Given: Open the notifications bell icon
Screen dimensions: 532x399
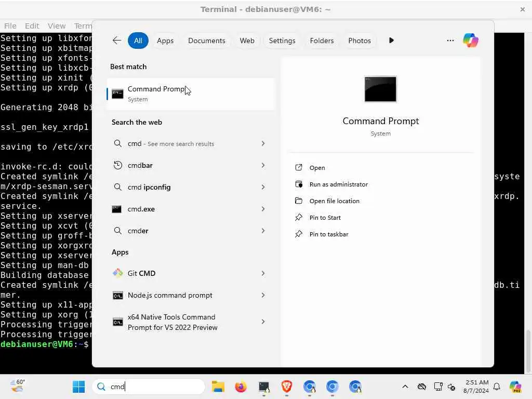Looking at the screenshot, I should click(497, 387).
